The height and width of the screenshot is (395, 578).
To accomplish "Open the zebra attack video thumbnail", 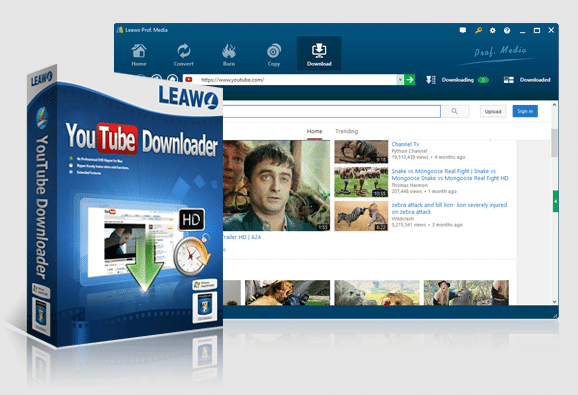I will pos(361,216).
